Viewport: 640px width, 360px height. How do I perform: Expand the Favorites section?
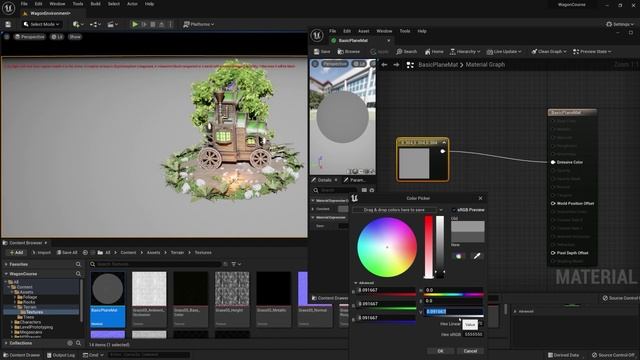point(6,264)
